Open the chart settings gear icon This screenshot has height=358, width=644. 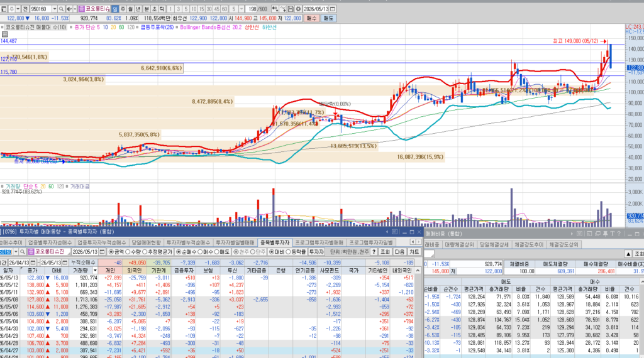coord(298,9)
